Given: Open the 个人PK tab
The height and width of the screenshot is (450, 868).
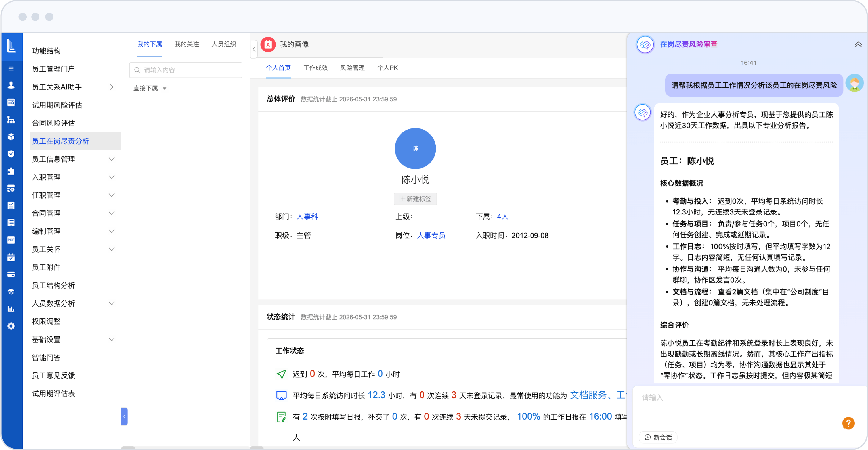Looking at the screenshot, I should (x=387, y=68).
